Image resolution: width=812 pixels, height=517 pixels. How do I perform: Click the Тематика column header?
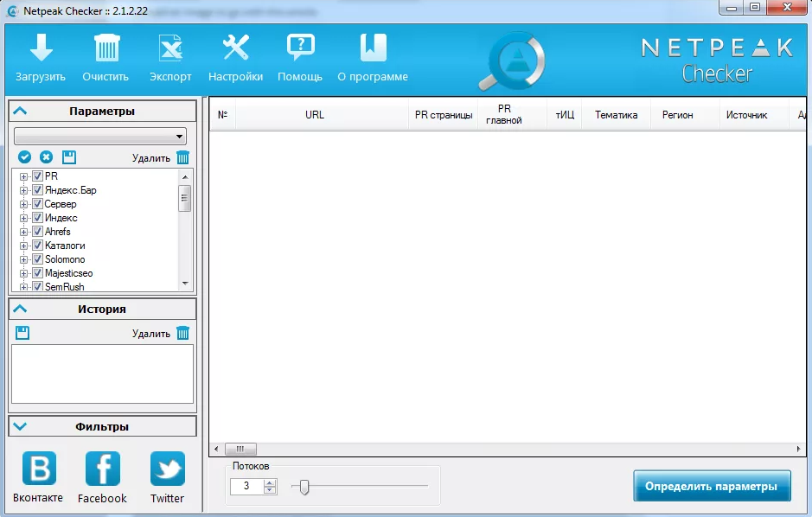[616, 114]
